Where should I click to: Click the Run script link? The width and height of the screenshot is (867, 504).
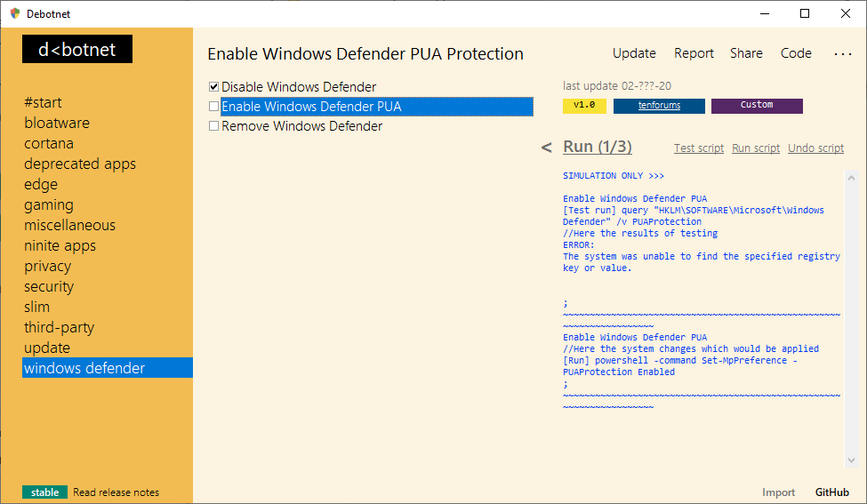(756, 148)
